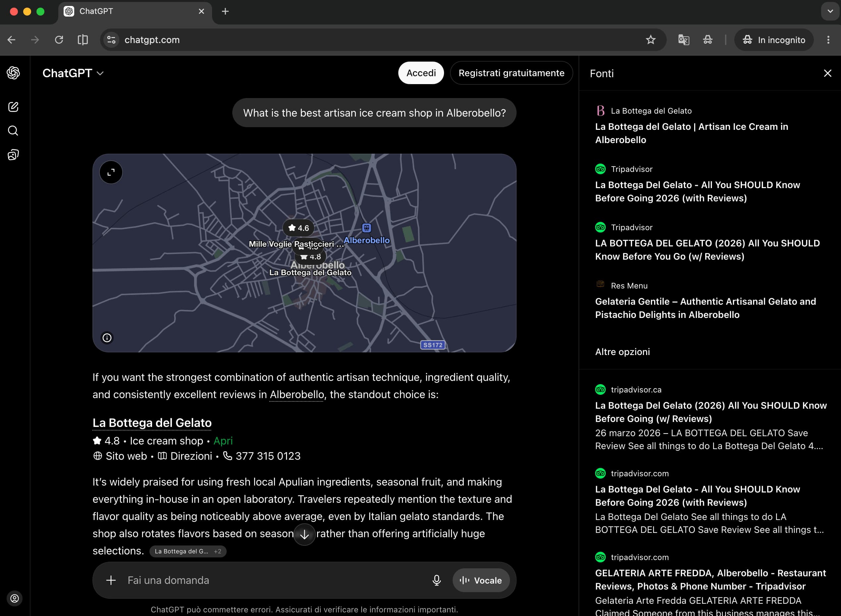
Task: Click the SS172 road badge on map
Action: pos(432,345)
